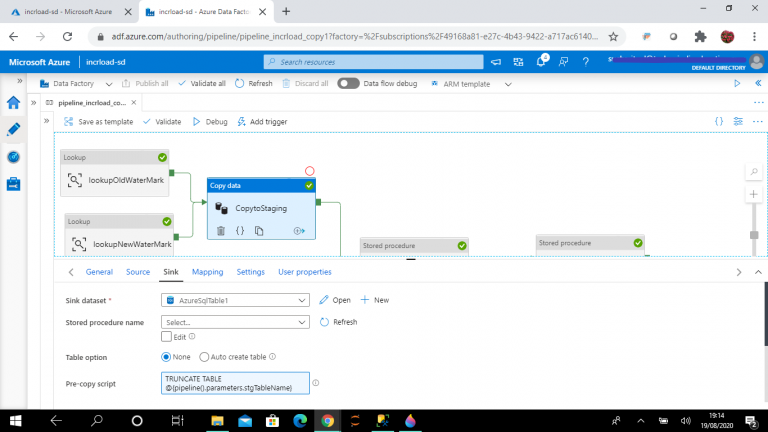Click the Pre-copy script text box
The height and width of the screenshot is (432, 768).
235,383
